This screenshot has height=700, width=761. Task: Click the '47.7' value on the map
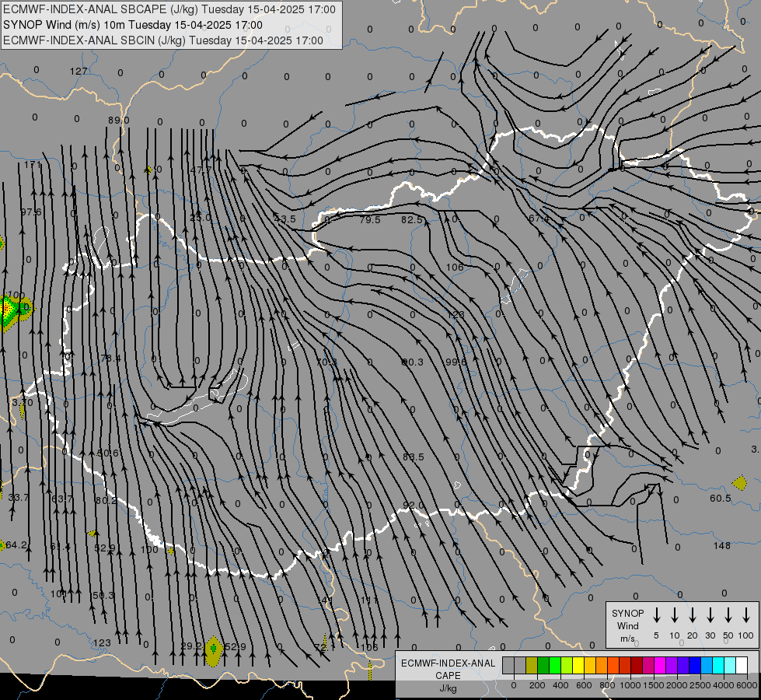pyautogui.click(x=201, y=170)
